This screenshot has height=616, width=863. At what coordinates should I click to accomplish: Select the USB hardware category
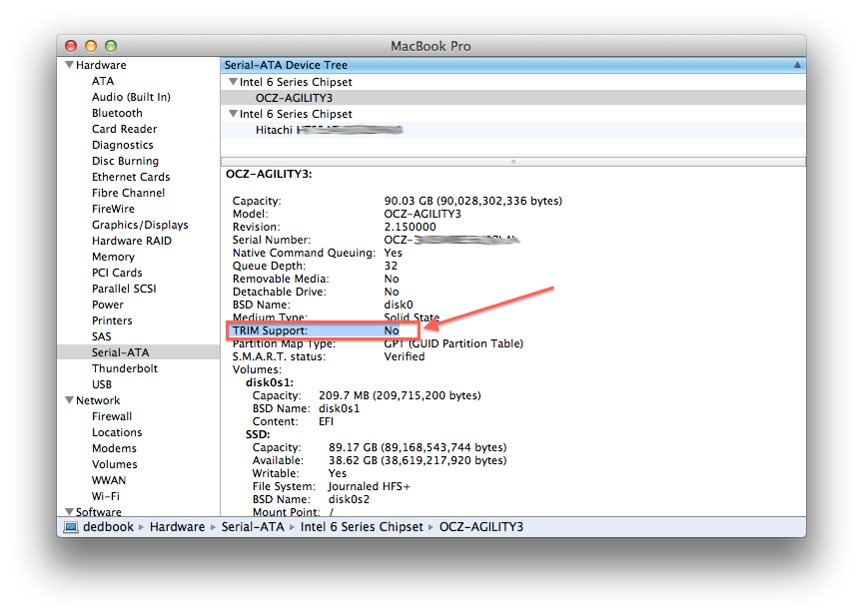(x=101, y=384)
